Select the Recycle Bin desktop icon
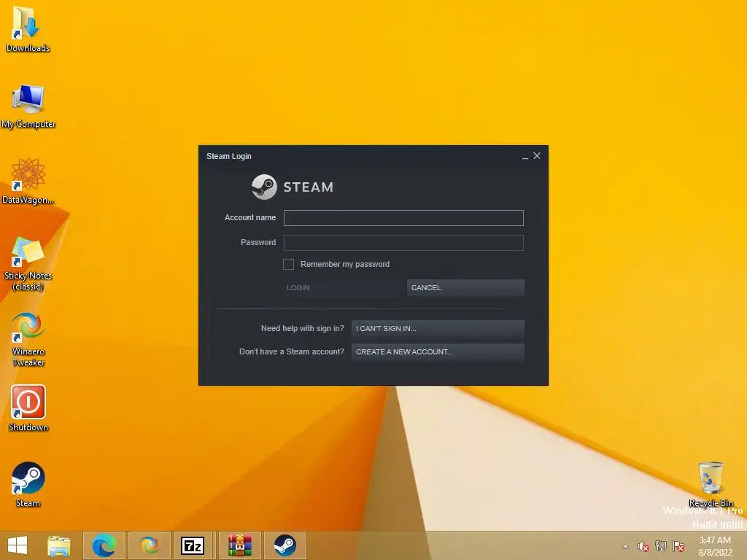The height and width of the screenshot is (560, 747). 711,484
